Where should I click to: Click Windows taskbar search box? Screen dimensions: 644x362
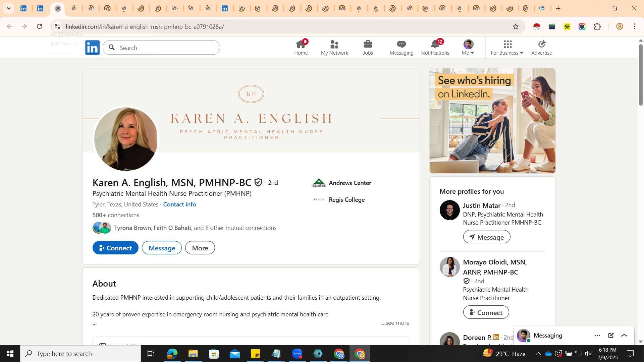tap(80, 354)
